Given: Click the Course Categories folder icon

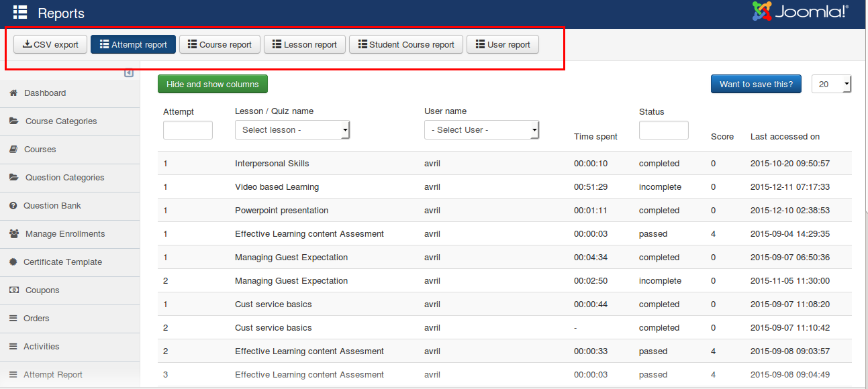Looking at the screenshot, I should coord(13,121).
